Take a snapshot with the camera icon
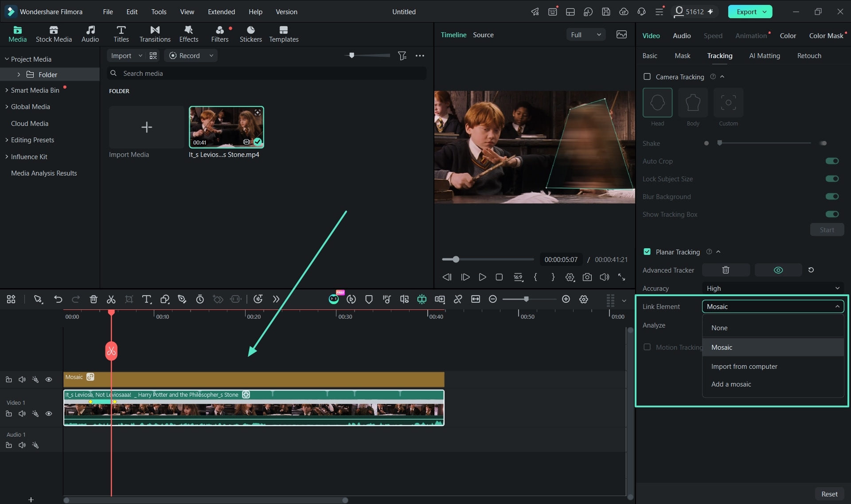Viewport: 851px width, 504px height. point(587,277)
